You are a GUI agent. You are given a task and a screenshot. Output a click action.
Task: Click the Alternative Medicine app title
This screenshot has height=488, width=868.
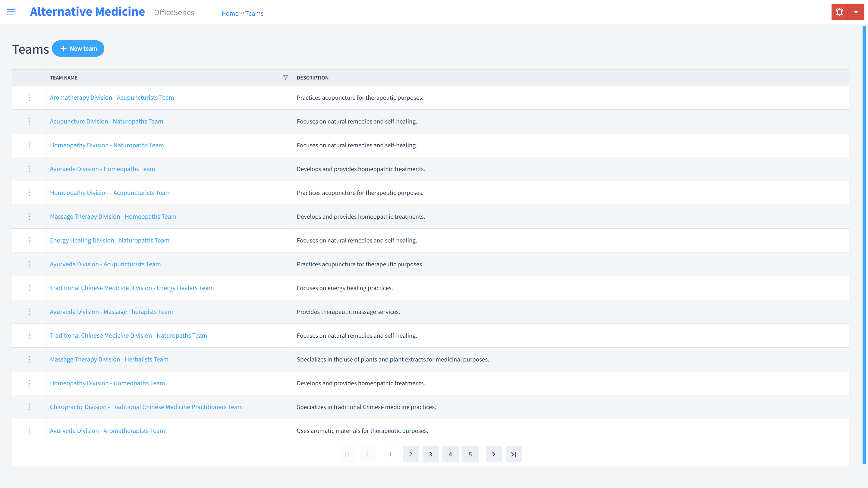pyautogui.click(x=88, y=11)
